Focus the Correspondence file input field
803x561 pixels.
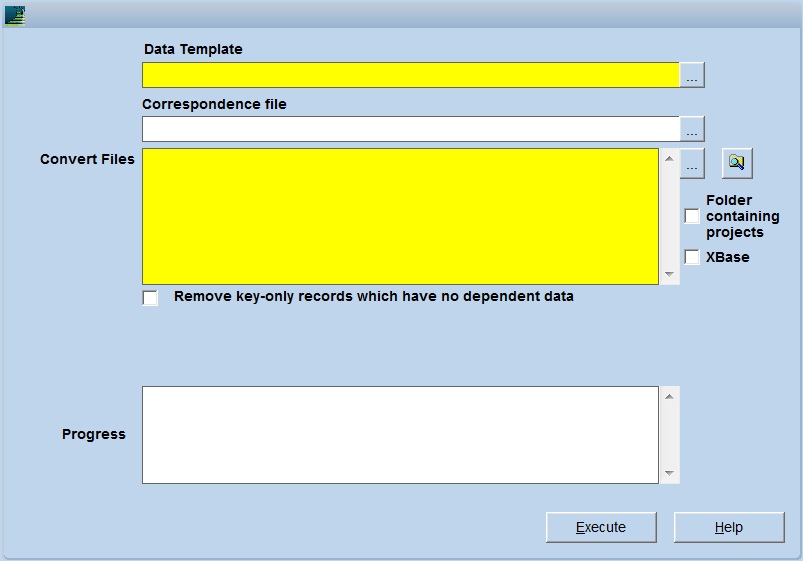click(x=411, y=129)
